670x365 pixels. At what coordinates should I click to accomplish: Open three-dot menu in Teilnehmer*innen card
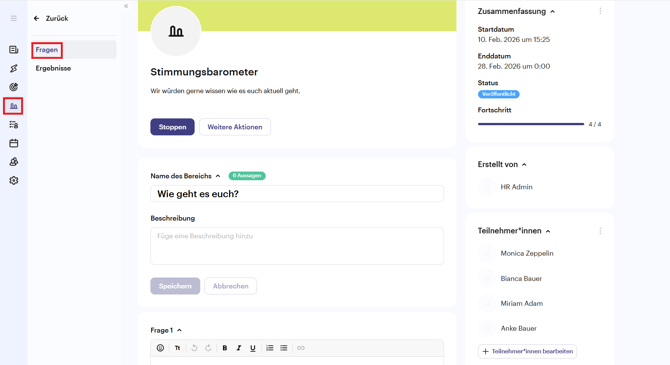600,231
